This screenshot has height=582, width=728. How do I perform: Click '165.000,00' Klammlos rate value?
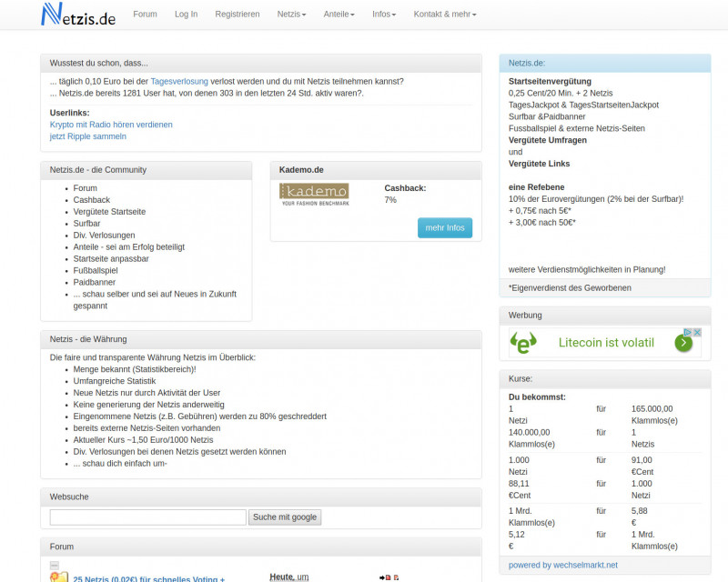pyautogui.click(x=652, y=408)
